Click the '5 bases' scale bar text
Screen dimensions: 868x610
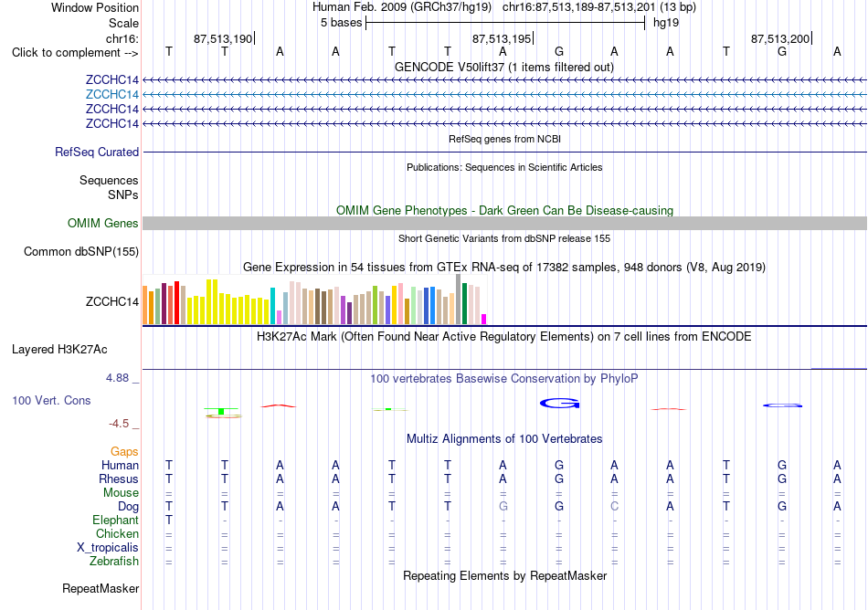(341, 23)
